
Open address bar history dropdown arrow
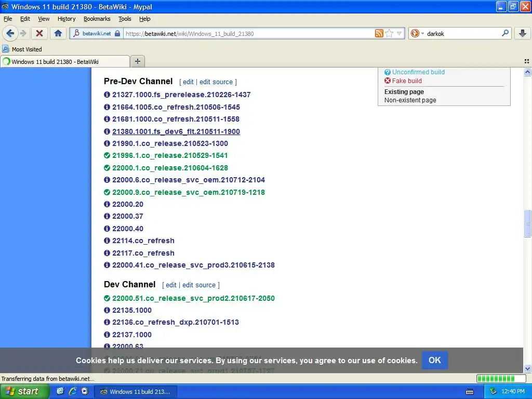coord(399,33)
